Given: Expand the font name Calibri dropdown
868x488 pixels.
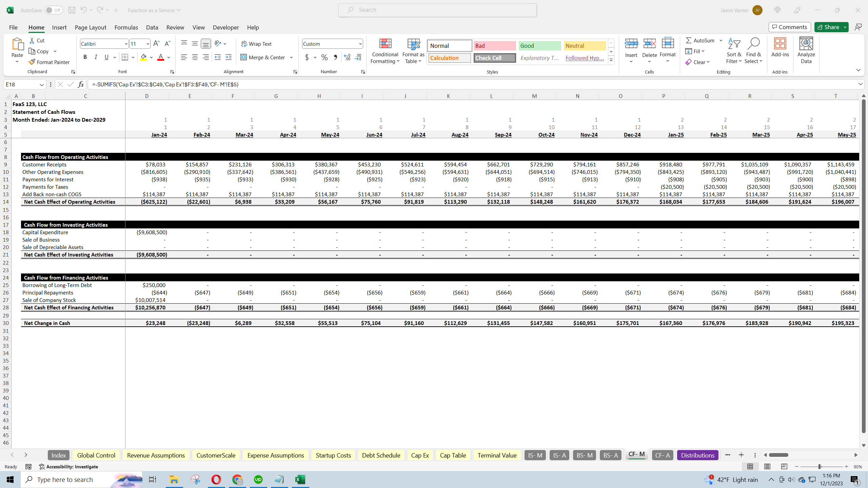Looking at the screenshot, I should coord(126,44).
